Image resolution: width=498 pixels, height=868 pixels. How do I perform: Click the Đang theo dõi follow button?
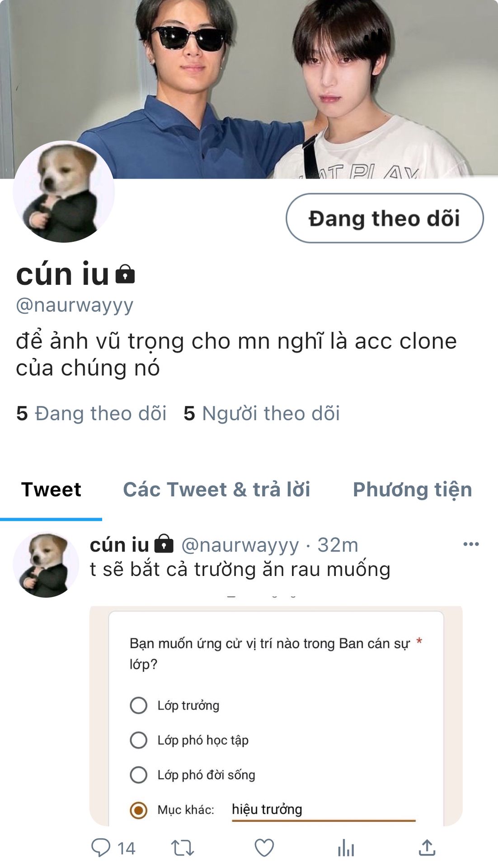(385, 218)
